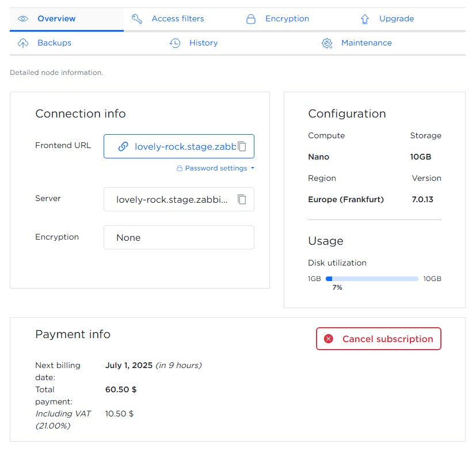Viewport: 476px width, 451px height.
Task: Click the gear wrench Maintenance icon
Action: click(327, 43)
